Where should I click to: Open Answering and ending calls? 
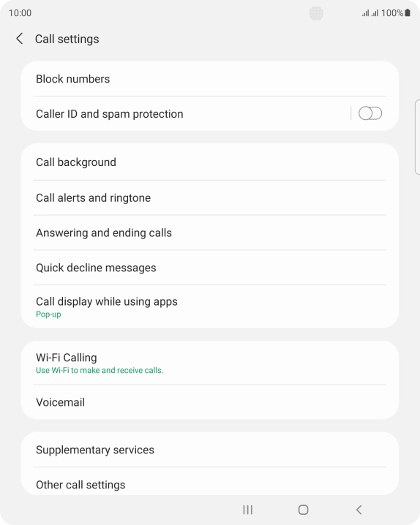point(210,233)
